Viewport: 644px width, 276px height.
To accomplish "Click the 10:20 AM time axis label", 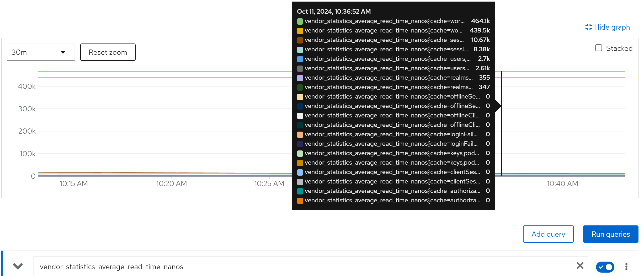I will click(x=172, y=184).
